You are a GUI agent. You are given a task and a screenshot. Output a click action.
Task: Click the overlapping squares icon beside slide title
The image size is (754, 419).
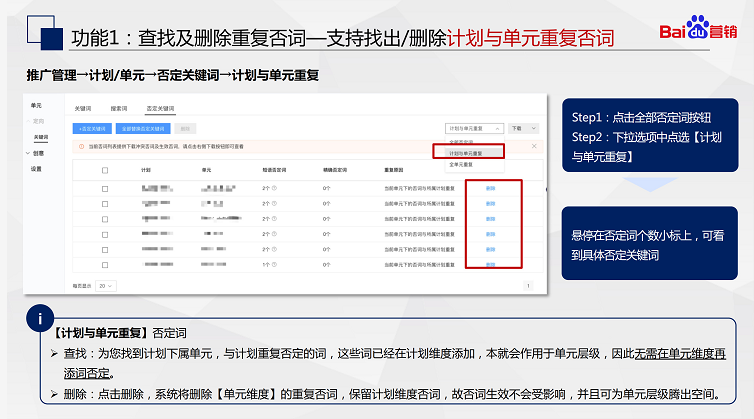40,36
